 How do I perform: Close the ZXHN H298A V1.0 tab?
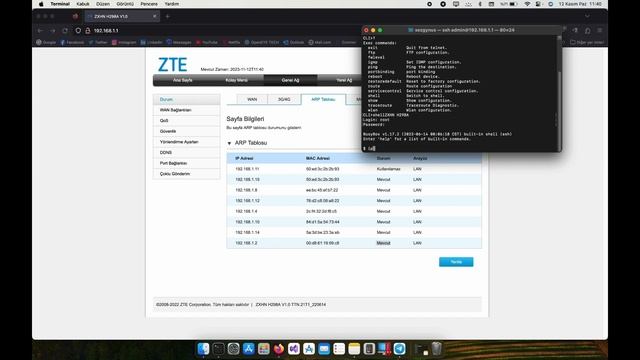pos(155,16)
